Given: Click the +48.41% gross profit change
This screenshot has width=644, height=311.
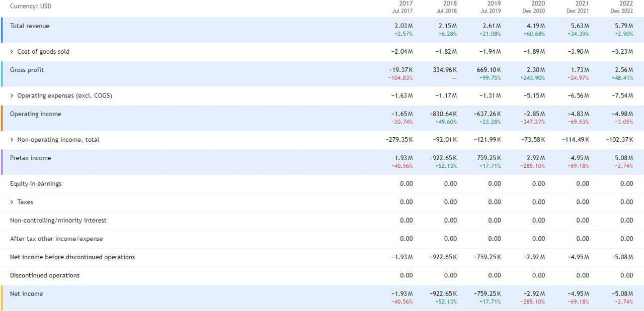Looking at the screenshot, I should coord(622,78).
